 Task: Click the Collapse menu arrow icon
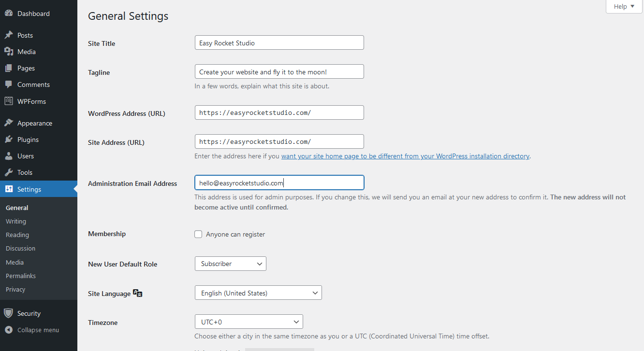point(8,330)
